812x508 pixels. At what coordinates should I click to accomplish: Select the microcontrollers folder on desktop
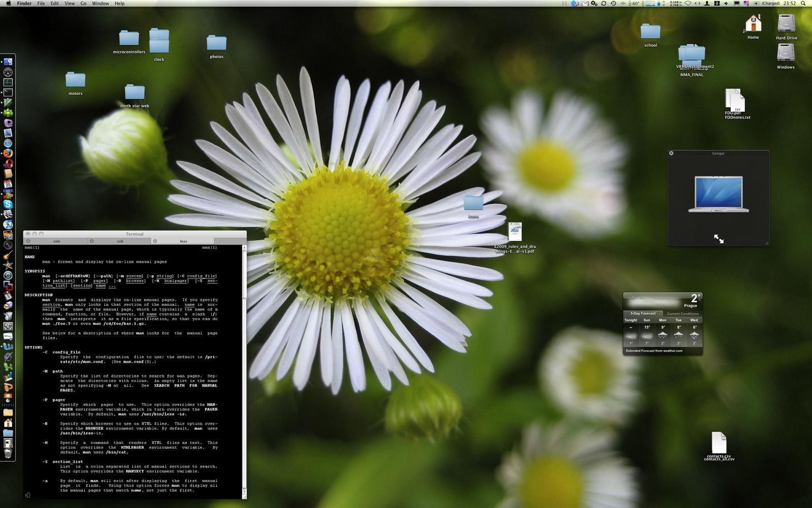click(129, 42)
